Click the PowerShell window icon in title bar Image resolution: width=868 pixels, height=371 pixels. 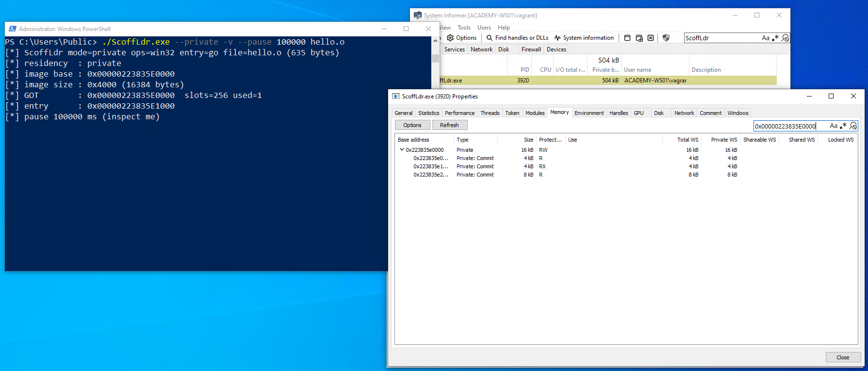(x=13, y=29)
